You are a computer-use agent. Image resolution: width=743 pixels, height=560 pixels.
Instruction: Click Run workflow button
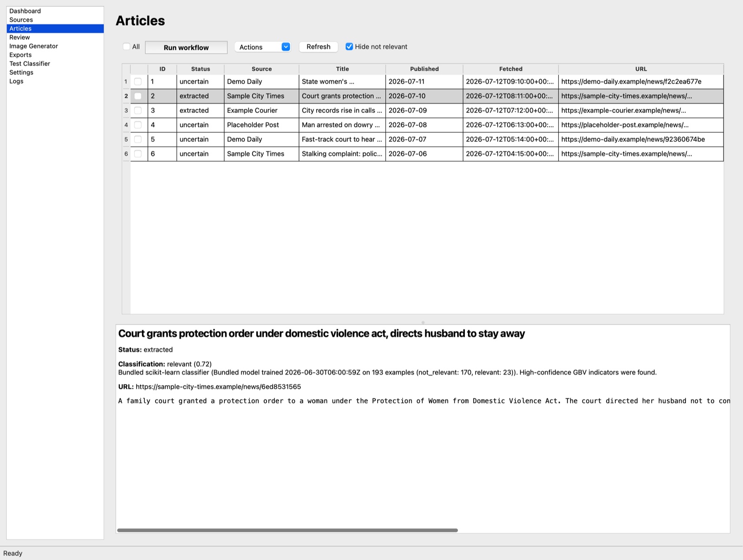pyautogui.click(x=186, y=47)
